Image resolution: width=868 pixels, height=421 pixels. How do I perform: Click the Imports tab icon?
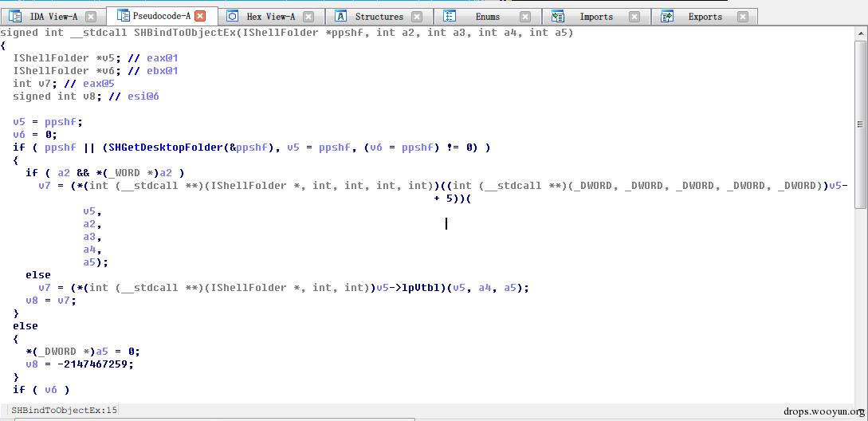click(x=558, y=17)
